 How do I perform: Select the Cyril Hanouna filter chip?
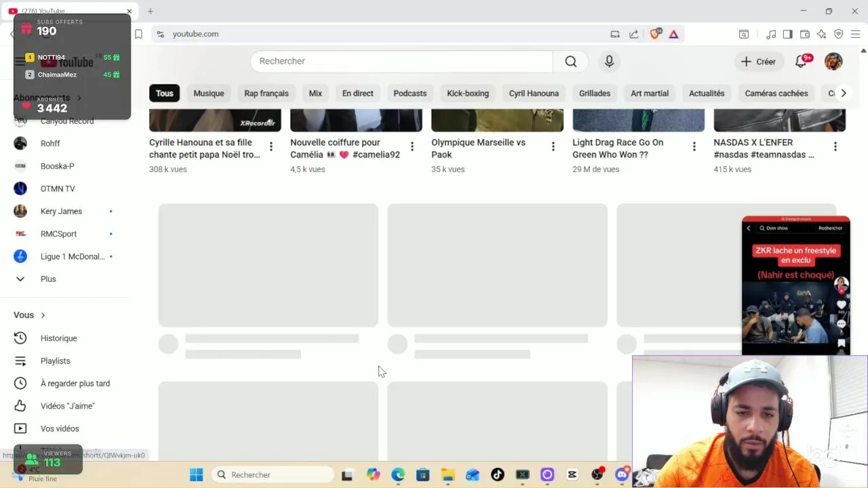(x=534, y=94)
